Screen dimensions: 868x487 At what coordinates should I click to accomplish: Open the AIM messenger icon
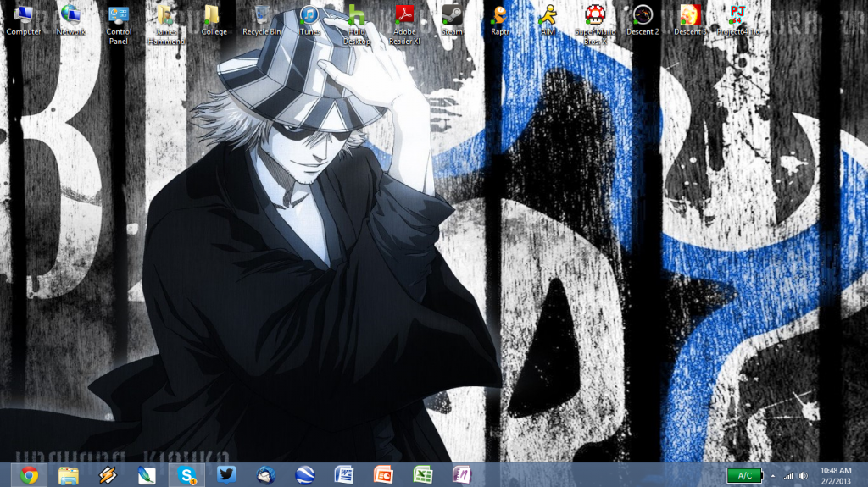[x=548, y=20]
